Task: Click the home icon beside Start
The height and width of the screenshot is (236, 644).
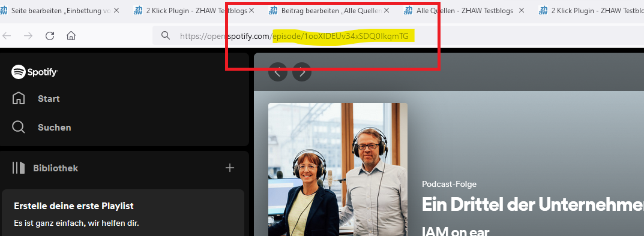Action: [x=19, y=98]
